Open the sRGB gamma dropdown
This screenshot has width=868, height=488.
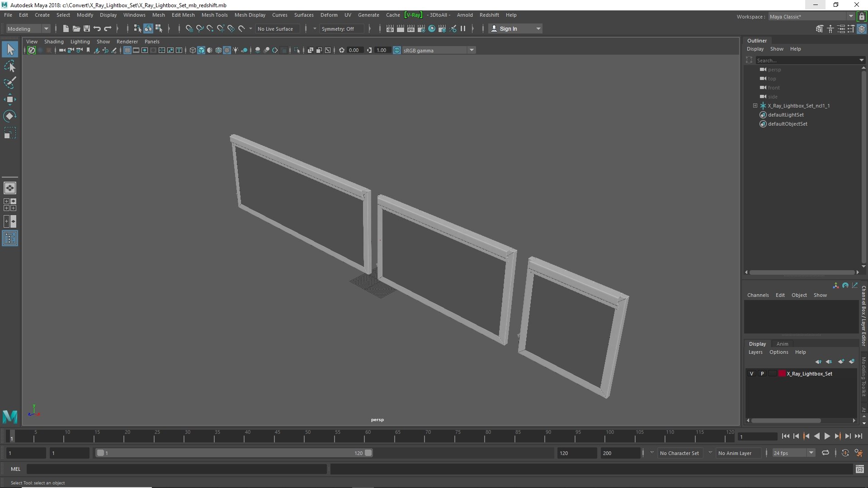click(439, 50)
